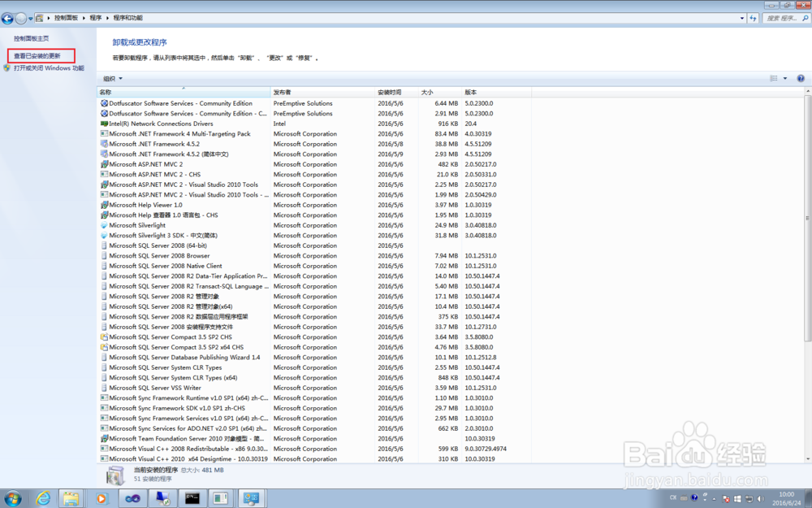Click version 9.0.30729.4974 cell

coord(486,449)
